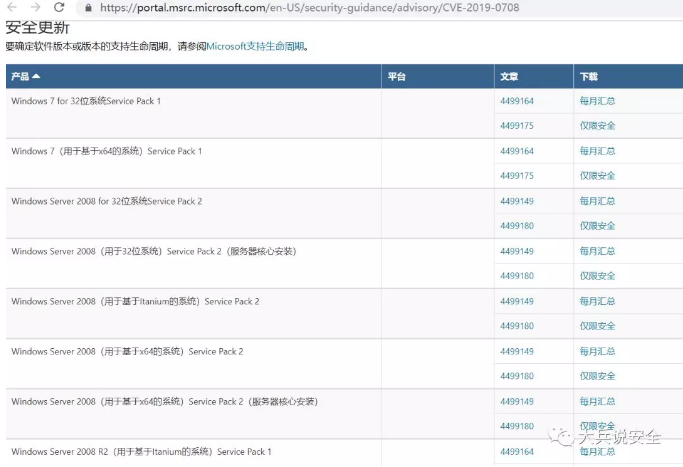The width and height of the screenshot is (683, 467).
Task: Click the 平台 column header
Action: (438, 77)
